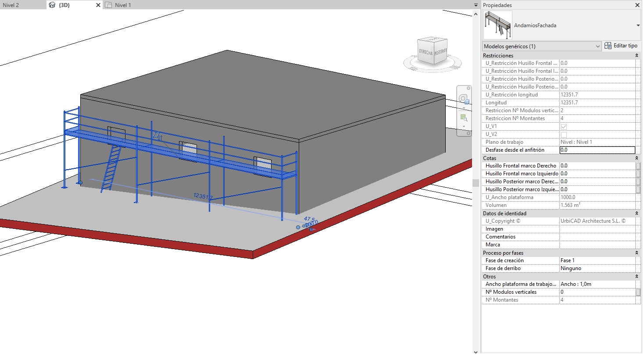Click the Editar tipo button
This screenshot has width=644, height=356.
621,46
